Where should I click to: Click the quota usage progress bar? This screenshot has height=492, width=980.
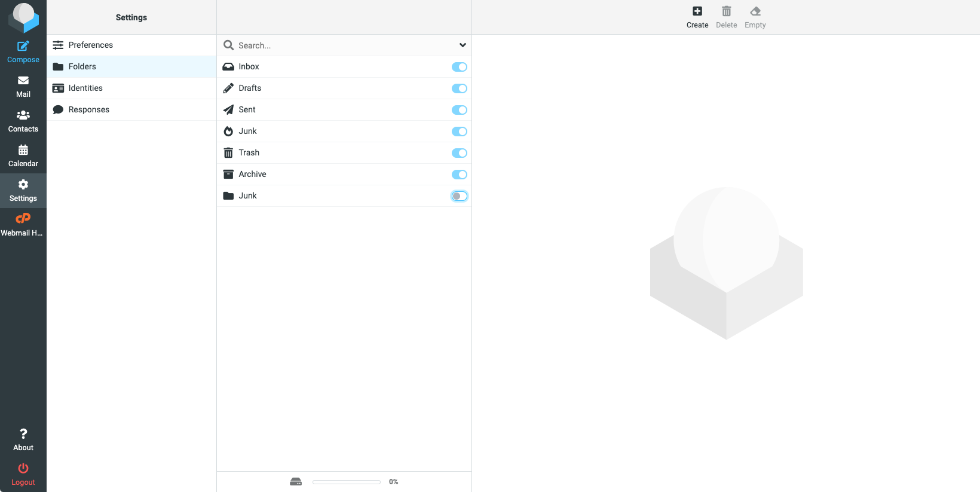(347, 482)
